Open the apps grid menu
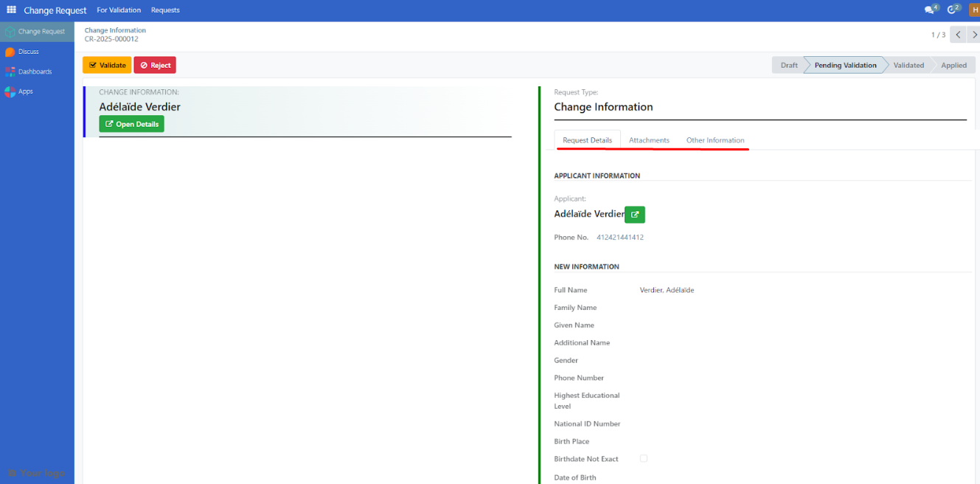 [x=10, y=10]
